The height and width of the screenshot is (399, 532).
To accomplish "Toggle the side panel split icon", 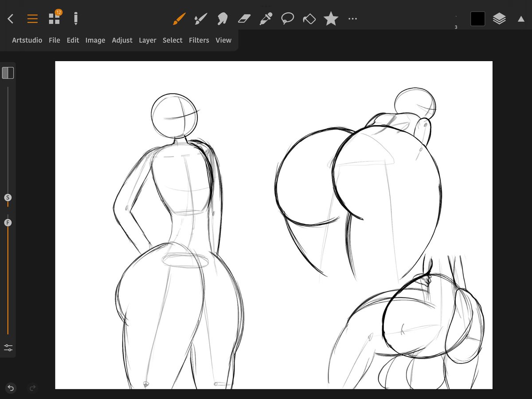I will [8, 73].
